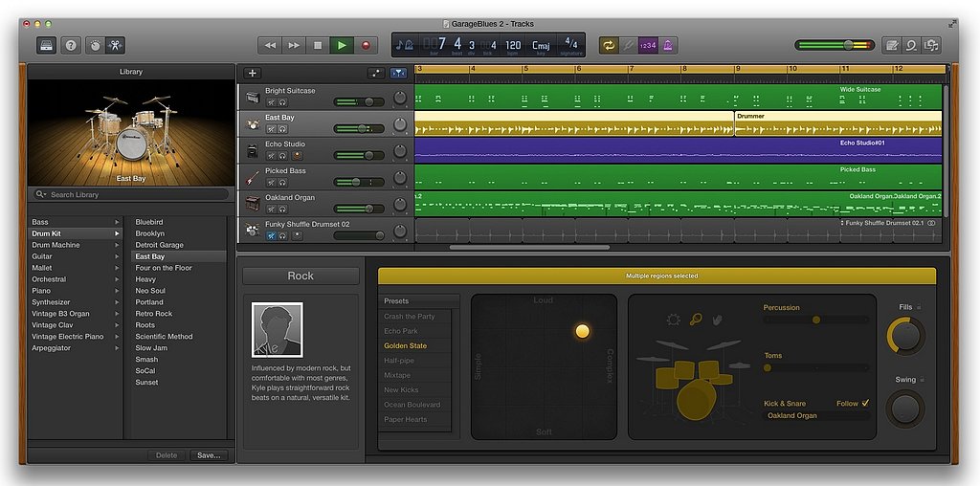Click record enable on Funky Shuffle Drumset 02
This screenshot has width=980, height=486.
[298, 235]
